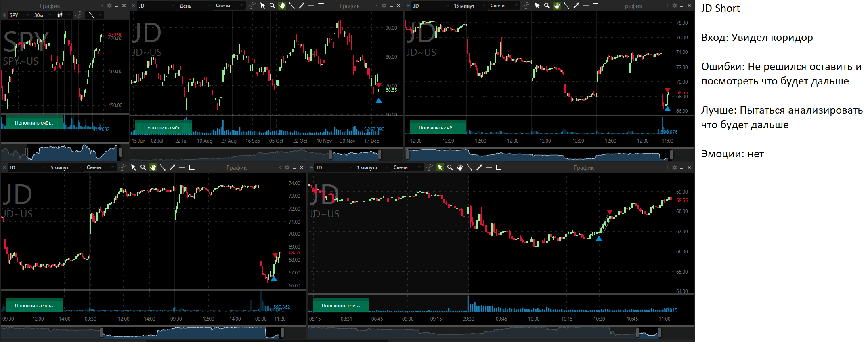
Task: Select horizontal line tool in JD daily chart
Action: coord(311,6)
